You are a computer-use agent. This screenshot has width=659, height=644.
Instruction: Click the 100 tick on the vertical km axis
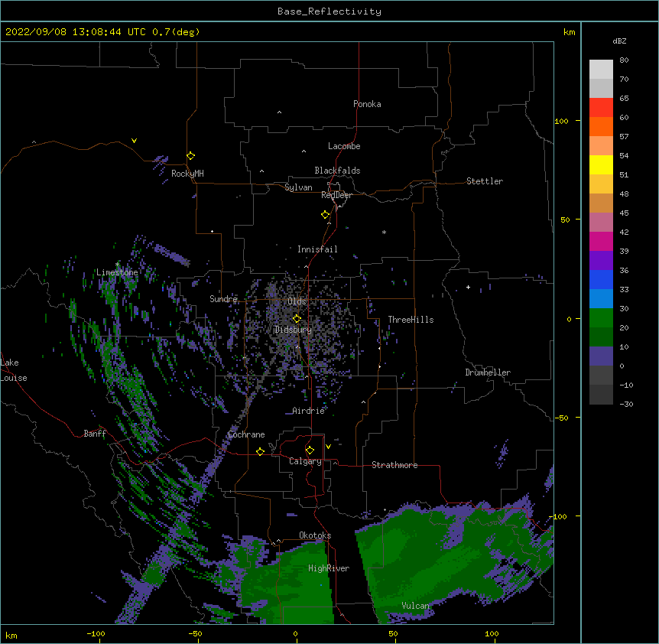pos(561,121)
